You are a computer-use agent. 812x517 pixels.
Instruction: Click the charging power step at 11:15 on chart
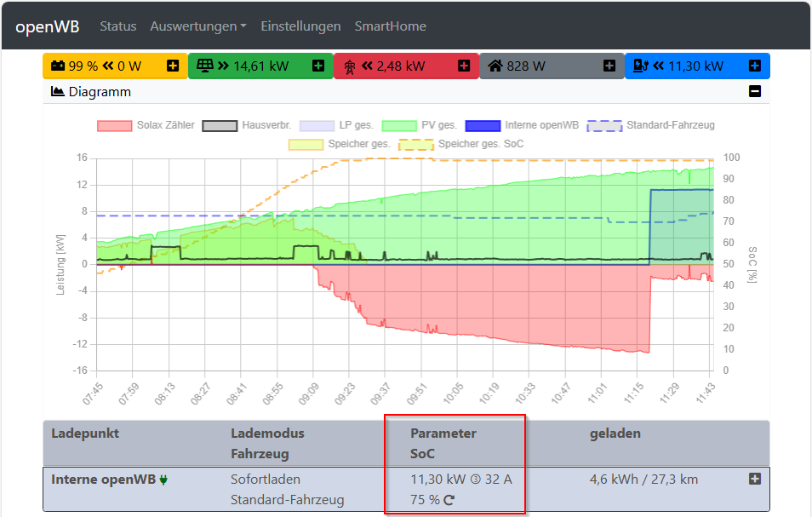[650, 227]
